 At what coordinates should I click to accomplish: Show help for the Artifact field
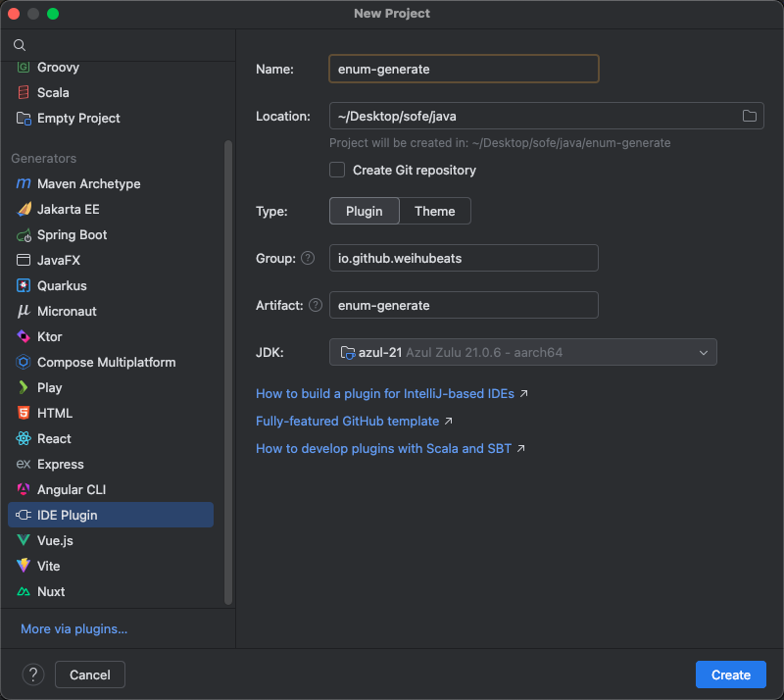click(316, 305)
